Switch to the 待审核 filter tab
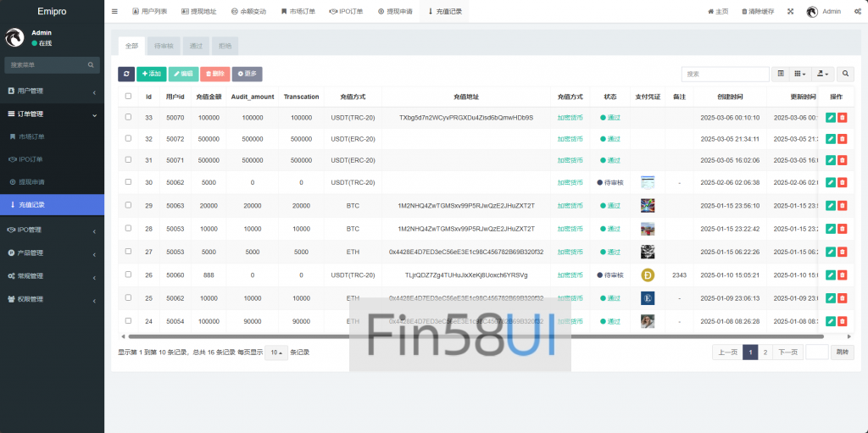 pyautogui.click(x=164, y=46)
